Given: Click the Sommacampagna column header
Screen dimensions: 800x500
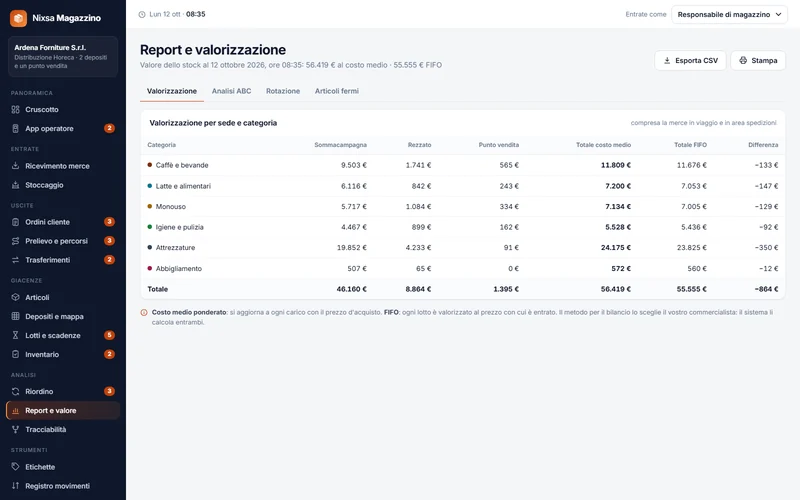Looking at the screenshot, I should click(x=340, y=145).
